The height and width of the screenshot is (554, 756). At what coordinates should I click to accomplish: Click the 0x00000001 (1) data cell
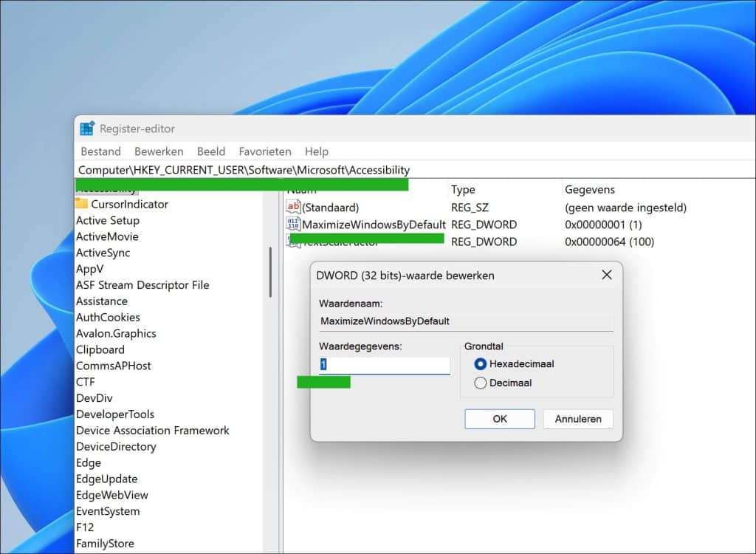(603, 225)
